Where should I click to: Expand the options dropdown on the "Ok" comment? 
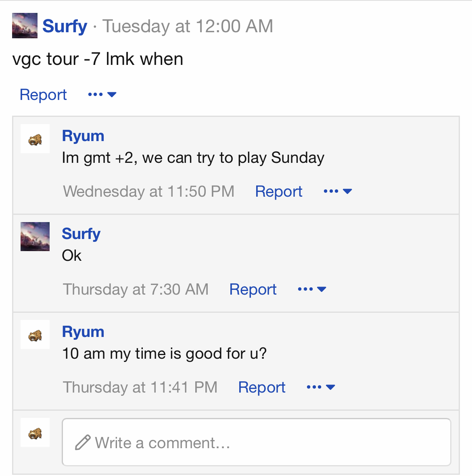(312, 289)
